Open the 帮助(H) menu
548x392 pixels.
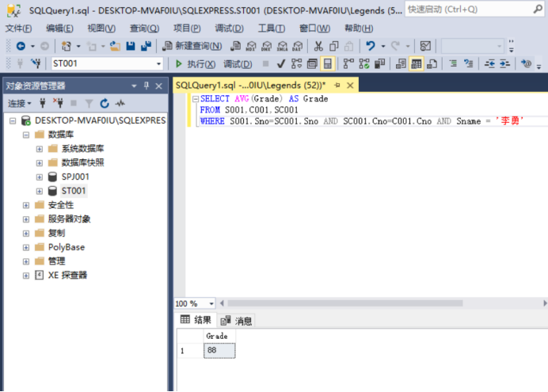click(359, 29)
